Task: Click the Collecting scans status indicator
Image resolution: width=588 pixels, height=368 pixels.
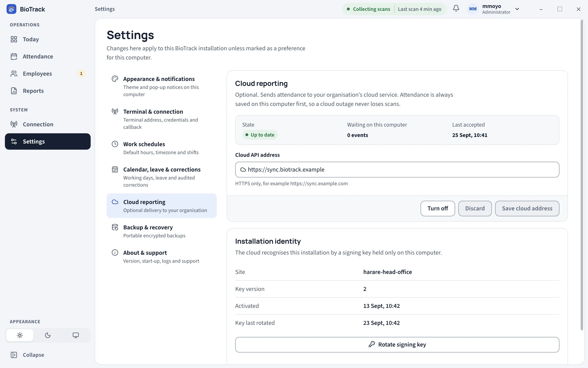Action: 369,9
